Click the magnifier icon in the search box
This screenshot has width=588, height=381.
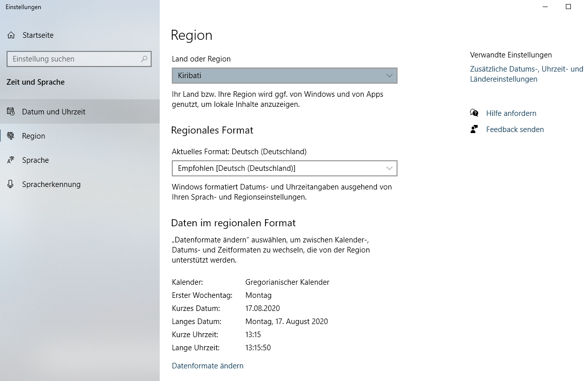[x=144, y=59]
